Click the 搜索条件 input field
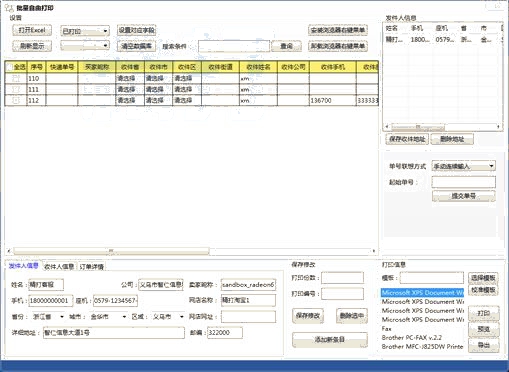Image resolution: width=509 pixels, height=372 pixels. point(234,46)
